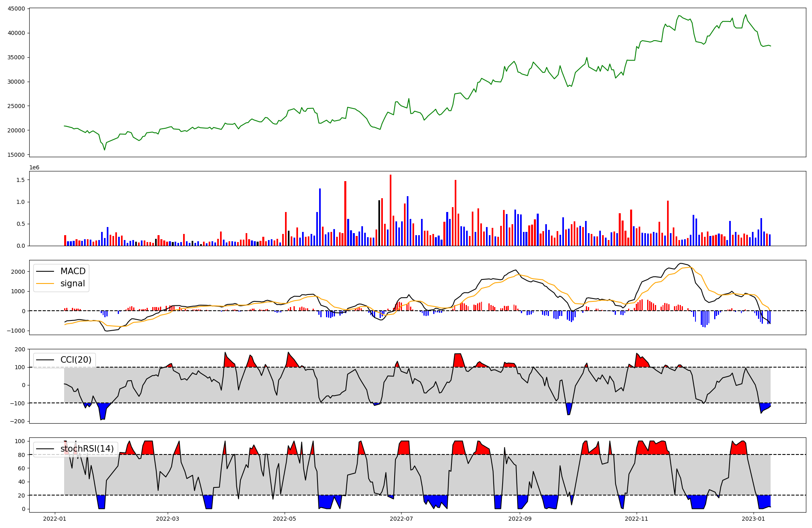Click the orange signal legend line swatch

point(45,284)
